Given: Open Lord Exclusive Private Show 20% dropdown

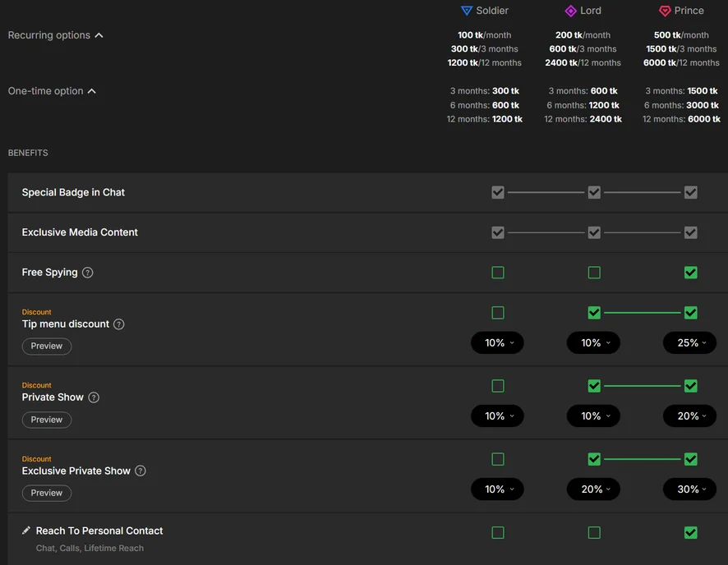Looking at the screenshot, I should coord(593,489).
